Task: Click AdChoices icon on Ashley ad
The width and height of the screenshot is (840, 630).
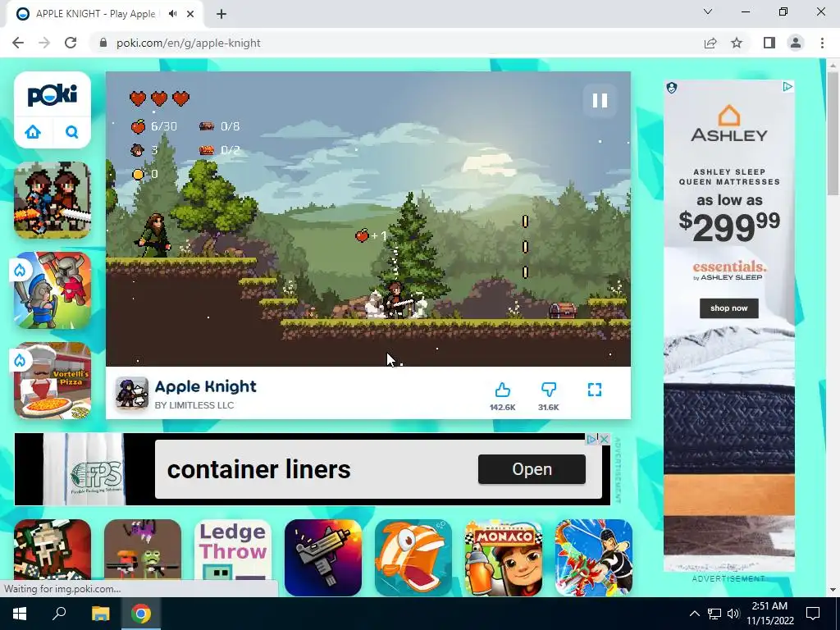Action: point(787,86)
